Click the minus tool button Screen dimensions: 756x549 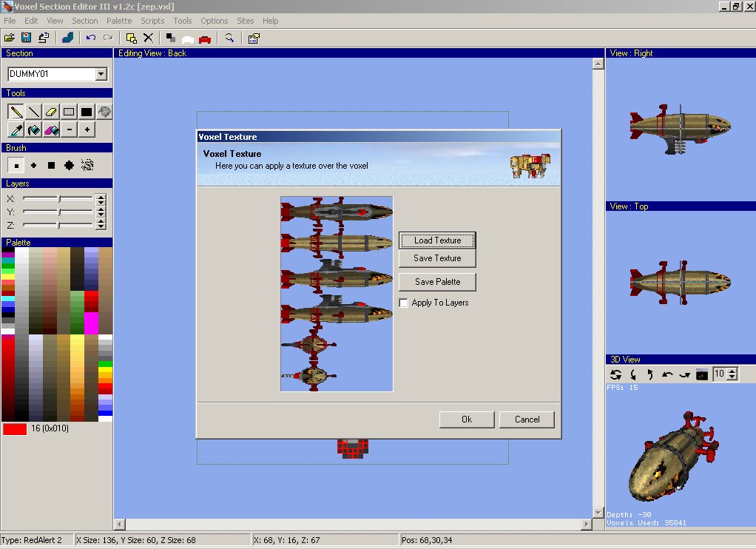(69, 129)
